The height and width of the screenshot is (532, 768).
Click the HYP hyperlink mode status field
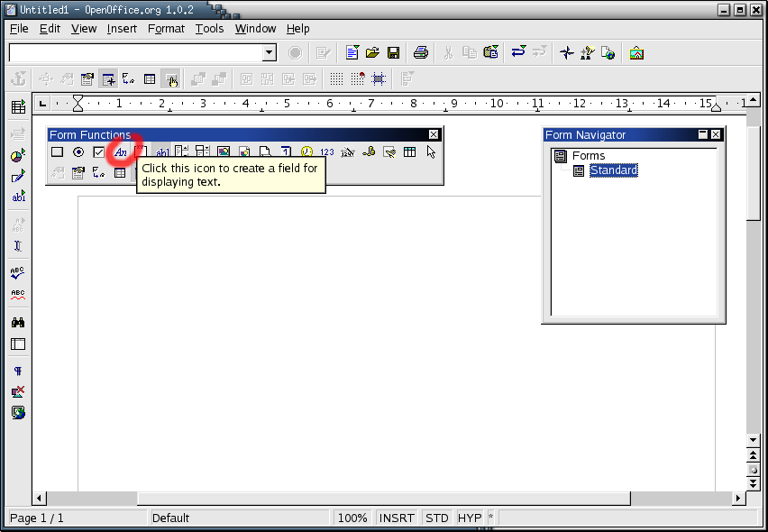click(x=470, y=518)
